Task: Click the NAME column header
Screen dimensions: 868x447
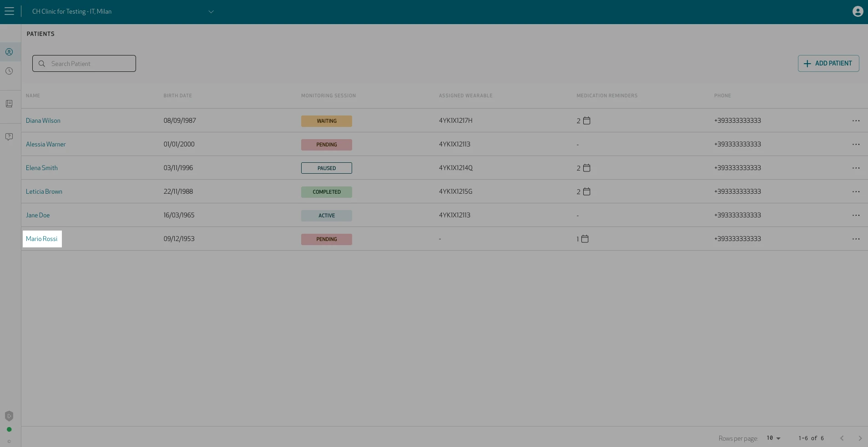Action: [x=33, y=95]
